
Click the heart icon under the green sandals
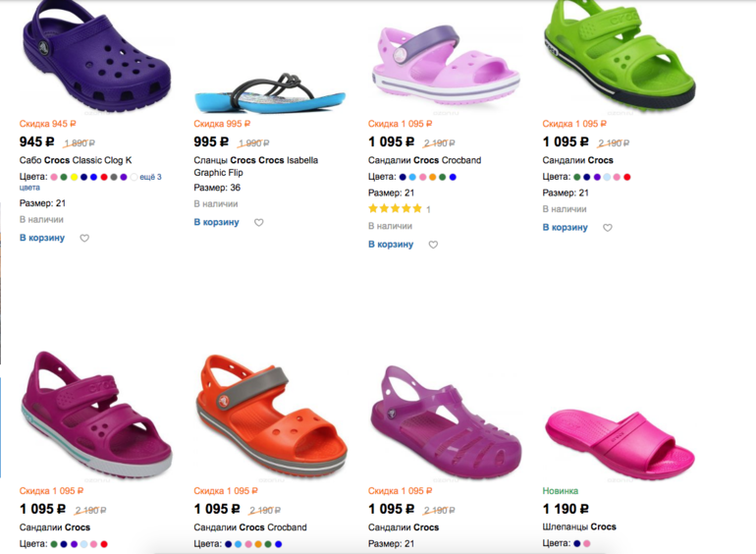[608, 228]
